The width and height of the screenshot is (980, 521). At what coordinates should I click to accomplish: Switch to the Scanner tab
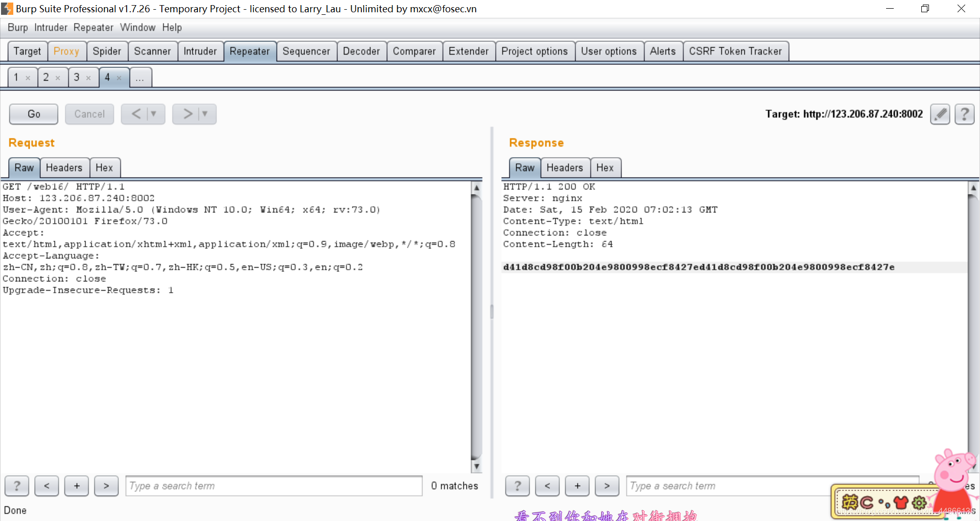pos(153,51)
